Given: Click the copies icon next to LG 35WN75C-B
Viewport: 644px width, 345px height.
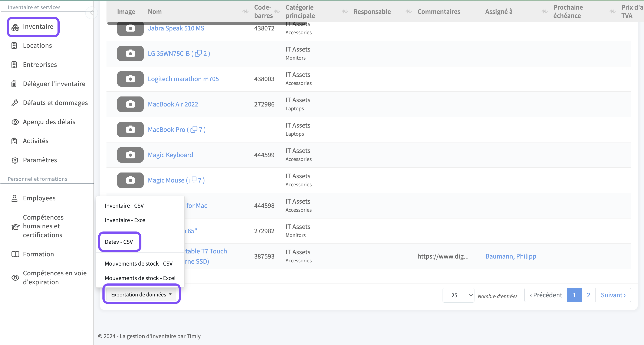Looking at the screenshot, I should click(198, 53).
